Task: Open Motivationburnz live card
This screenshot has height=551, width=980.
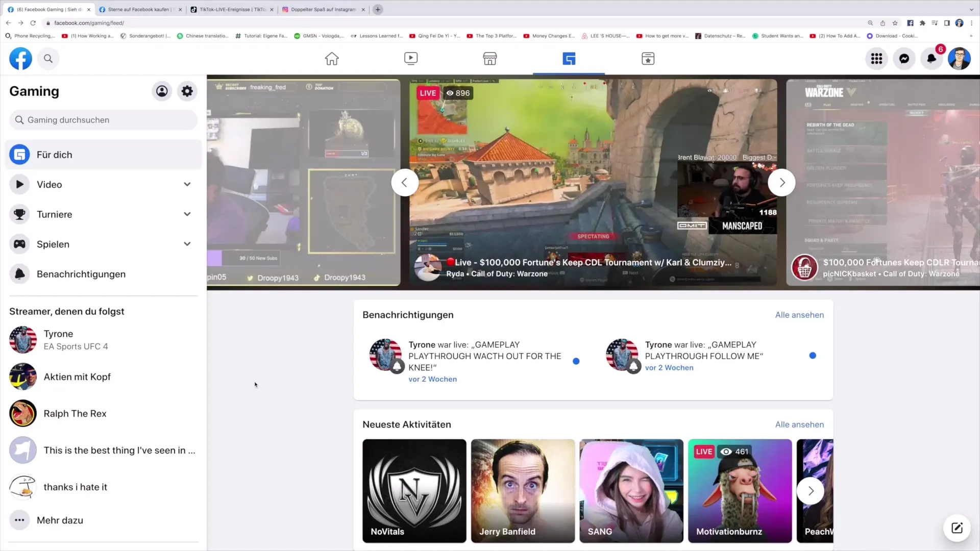Action: click(740, 491)
